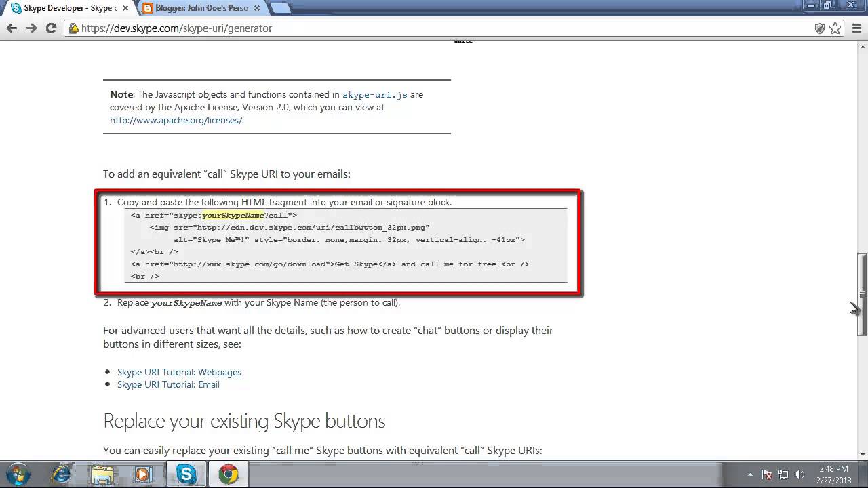Close the Skype Developer tab
Image resolution: width=868 pixels, height=488 pixels.
(x=125, y=8)
